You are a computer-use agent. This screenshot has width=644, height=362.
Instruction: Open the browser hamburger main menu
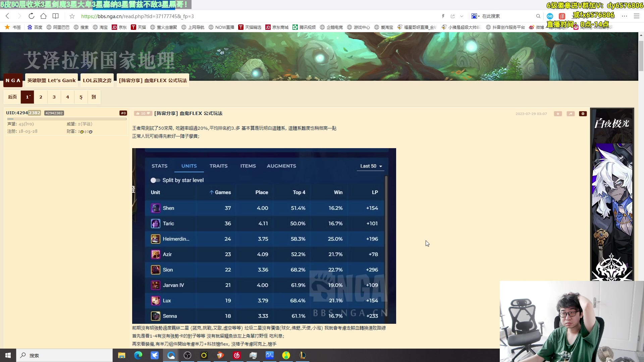pos(636,16)
